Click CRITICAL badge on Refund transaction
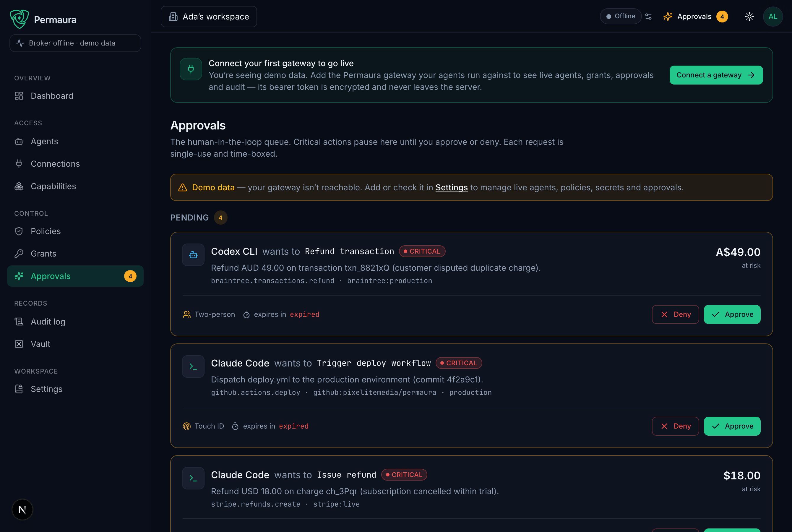The width and height of the screenshot is (792, 532). tap(422, 252)
